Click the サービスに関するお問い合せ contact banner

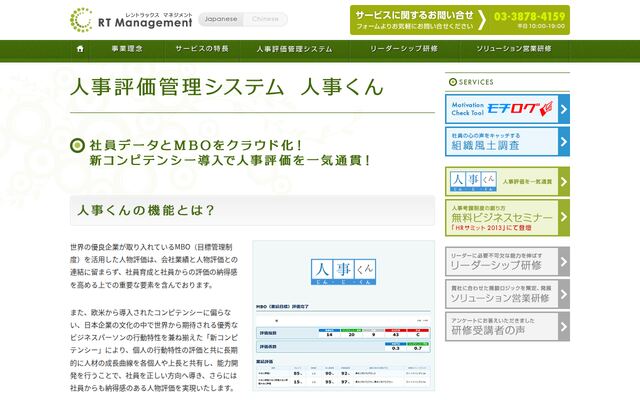pyautogui.click(x=460, y=20)
